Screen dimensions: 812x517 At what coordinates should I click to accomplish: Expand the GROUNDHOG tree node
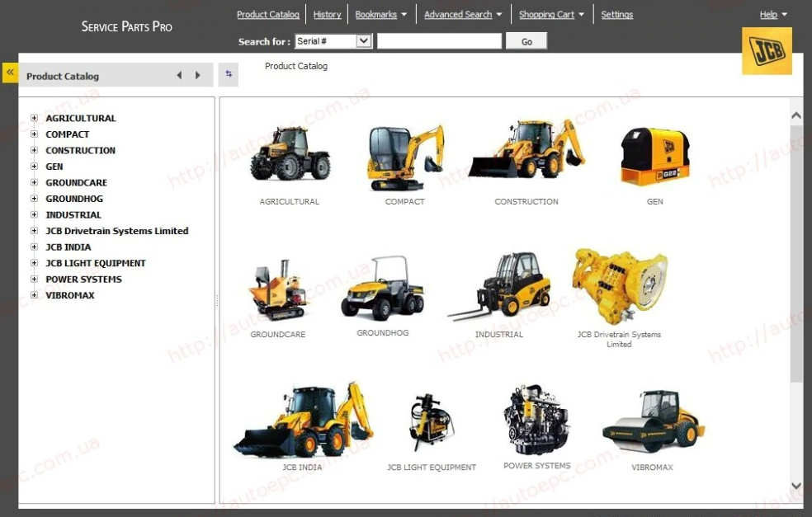coord(34,198)
